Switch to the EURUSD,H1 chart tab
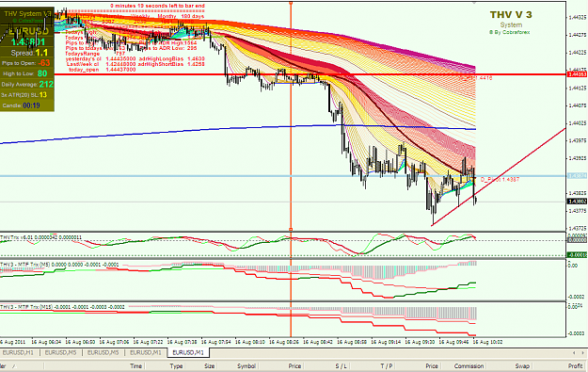The width and height of the screenshot is (588, 372). [x=18, y=353]
